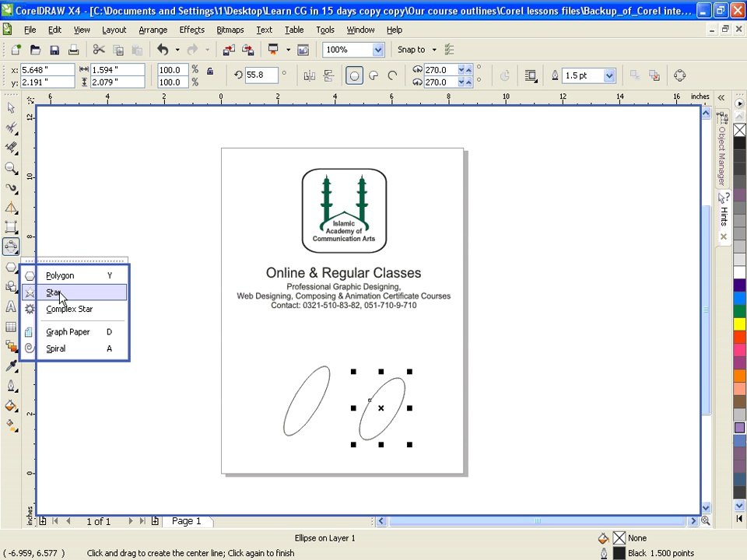Select the Outline pen tool
747x560 pixels.
click(x=11, y=386)
